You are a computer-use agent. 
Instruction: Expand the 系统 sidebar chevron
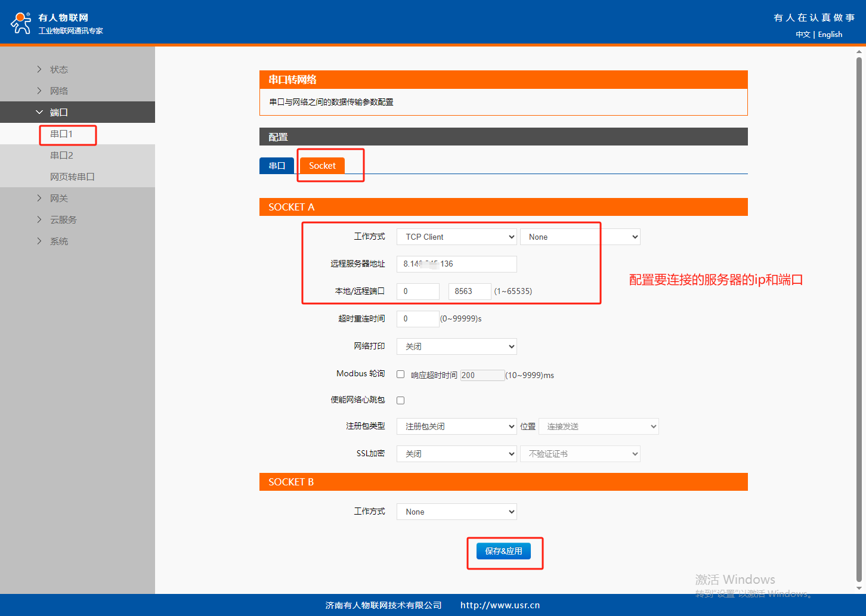pyautogui.click(x=39, y=241)
